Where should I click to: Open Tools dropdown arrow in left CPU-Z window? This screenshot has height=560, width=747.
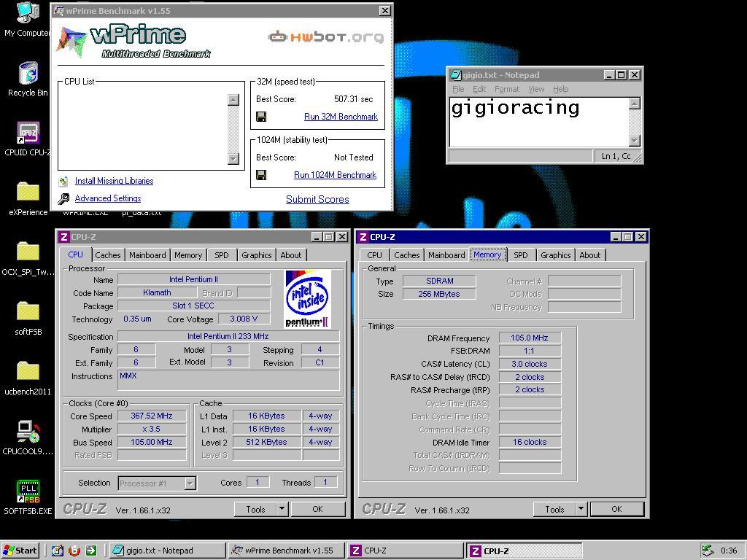pyautogui.click(x=282, y=509)
